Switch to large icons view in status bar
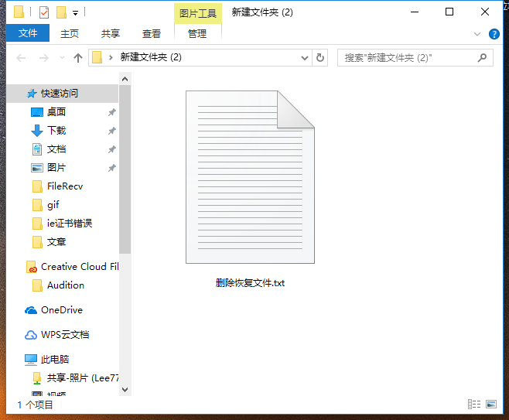Screen dimensions: 509x420 pos(490,405)
